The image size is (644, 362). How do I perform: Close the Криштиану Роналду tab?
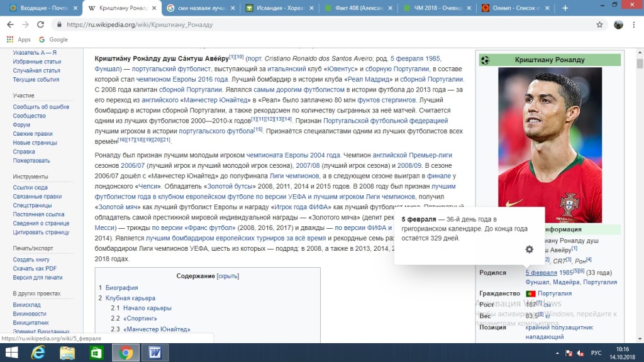point(154,8)
